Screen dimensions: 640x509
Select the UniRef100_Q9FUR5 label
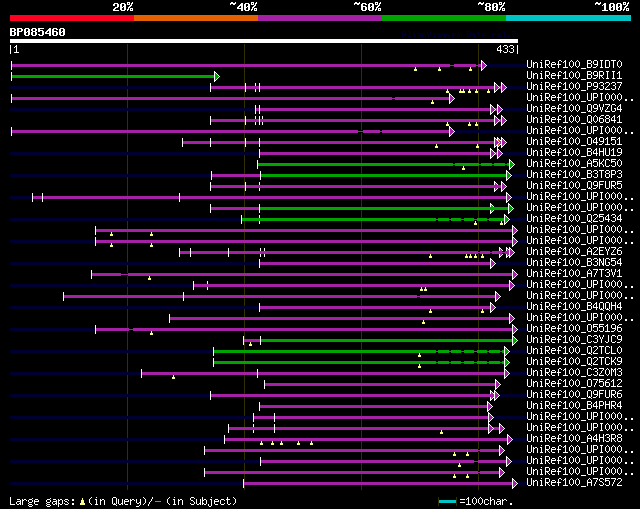pyautogui.click(x=574, y=185)
